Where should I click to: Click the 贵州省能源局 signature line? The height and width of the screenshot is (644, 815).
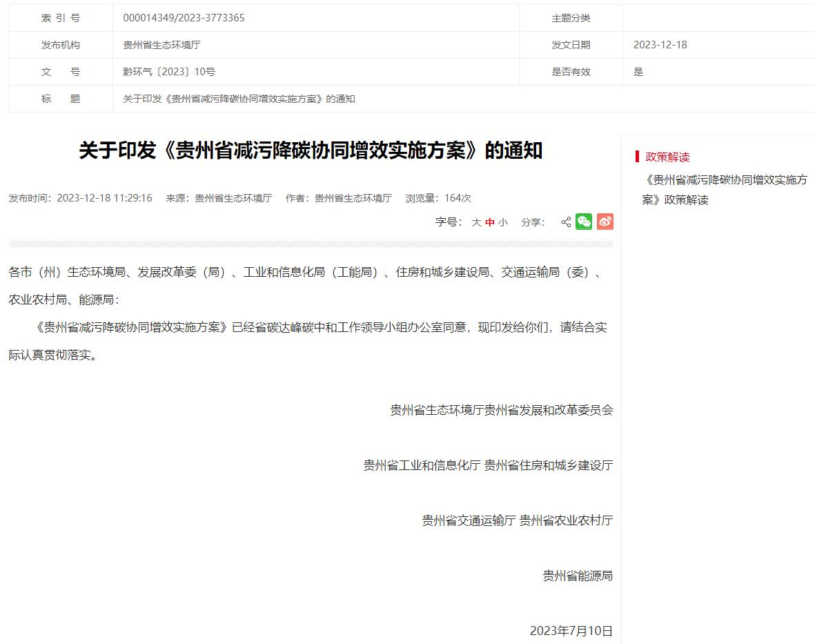coord(578,576)
